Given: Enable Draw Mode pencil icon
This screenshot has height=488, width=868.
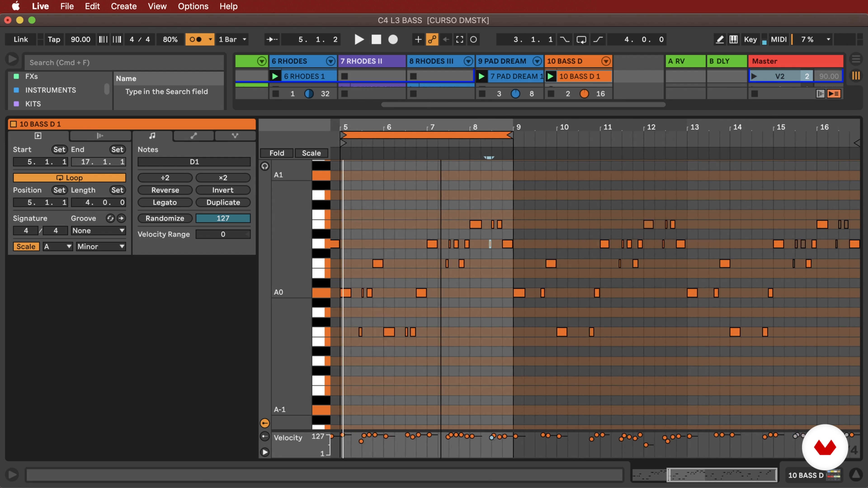Looking at the screenshot, I should pyautogui.click(x=719, y=39).
